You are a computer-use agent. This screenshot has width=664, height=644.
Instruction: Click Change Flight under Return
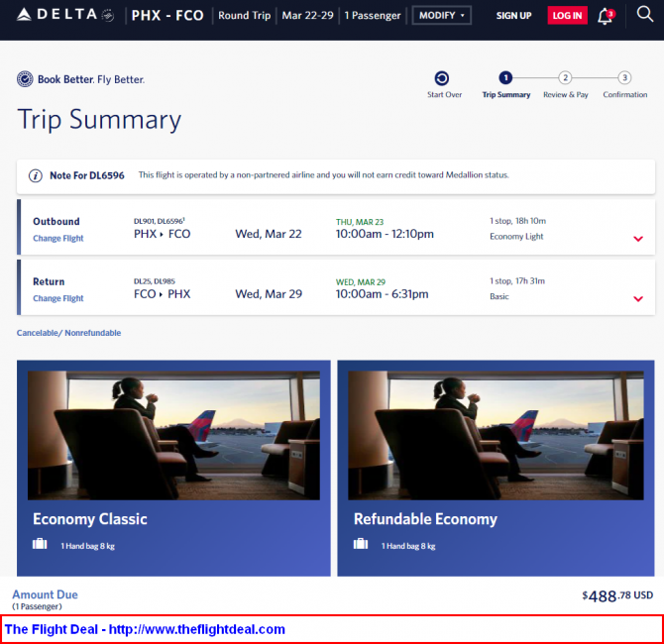point(58,298)
